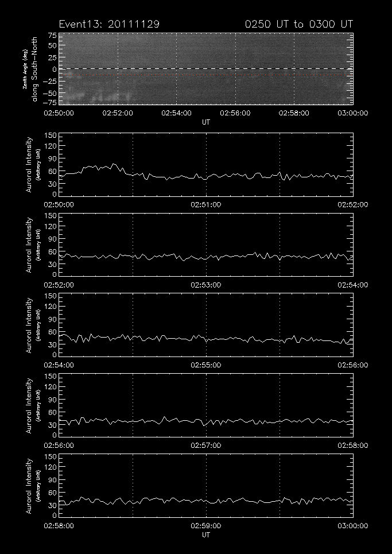This screenshot has width=392, height=554.
Task: Click "Auroral Intensity" label of 02:50–02:52 plot
Action: [29, 165]
